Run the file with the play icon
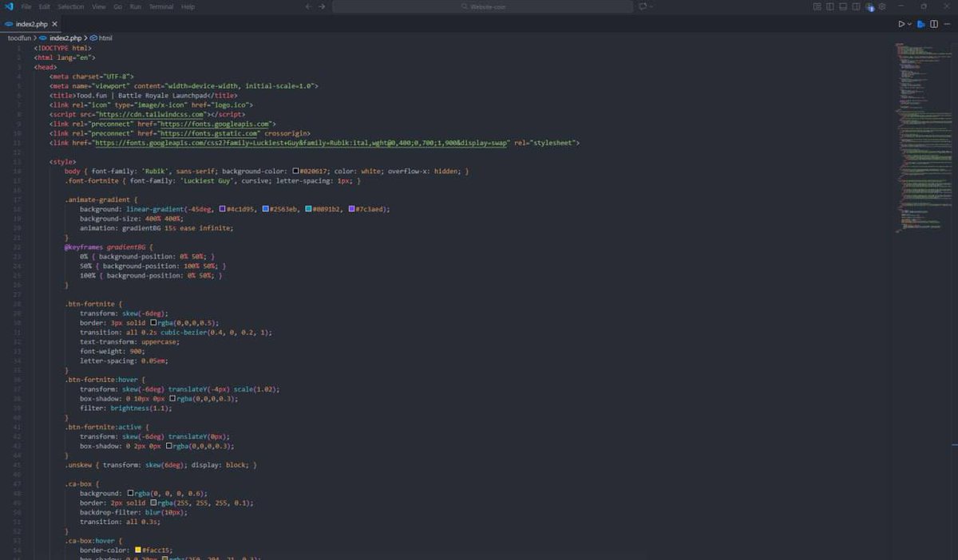958x560 pixels. click(901, 24)
